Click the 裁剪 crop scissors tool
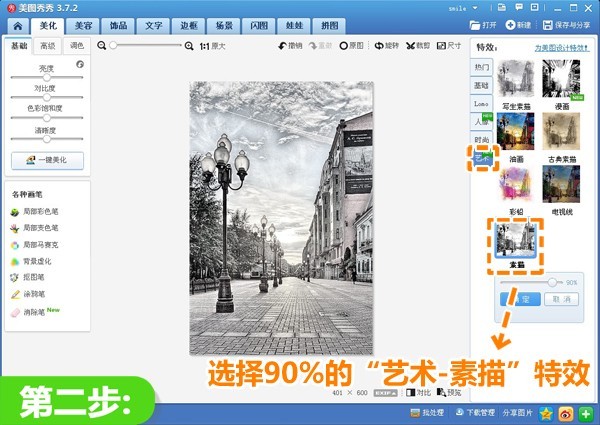Image resolution: width=600 pixels, height=425 pixels. pyautogui.click(x=418, y=46)
